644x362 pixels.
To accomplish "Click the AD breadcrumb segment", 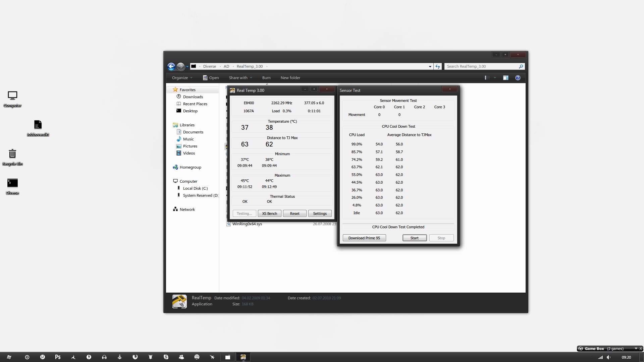I will (x=226, y=66).
